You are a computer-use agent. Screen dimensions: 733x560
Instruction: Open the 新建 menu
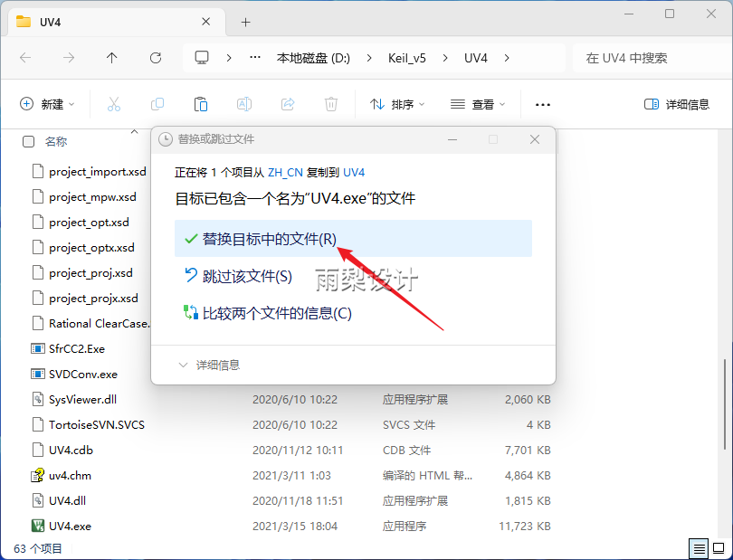47,104
